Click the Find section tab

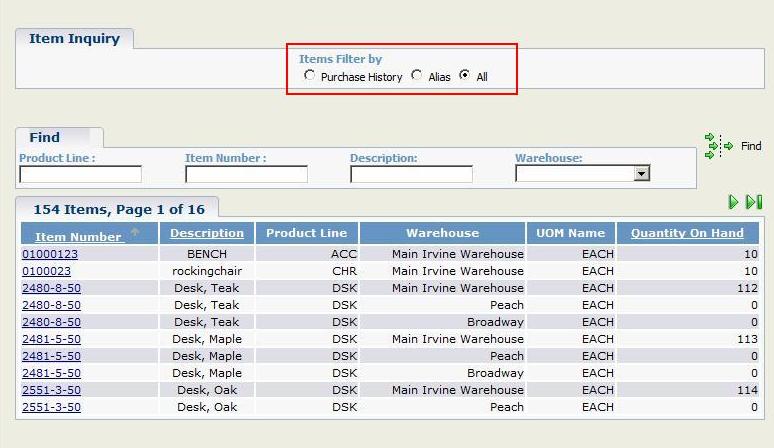coord(44,138)
